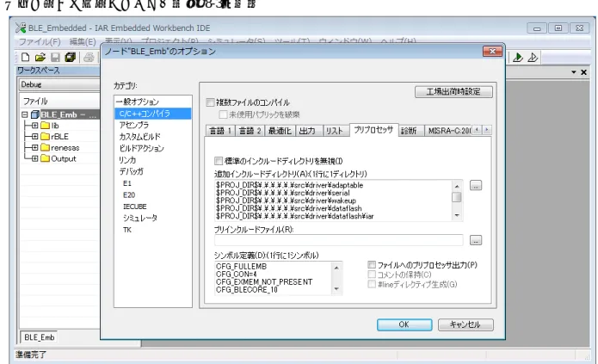Switch to the 最適化 tab
Viewport: 598px width, 364px height.
coord(280,131)
